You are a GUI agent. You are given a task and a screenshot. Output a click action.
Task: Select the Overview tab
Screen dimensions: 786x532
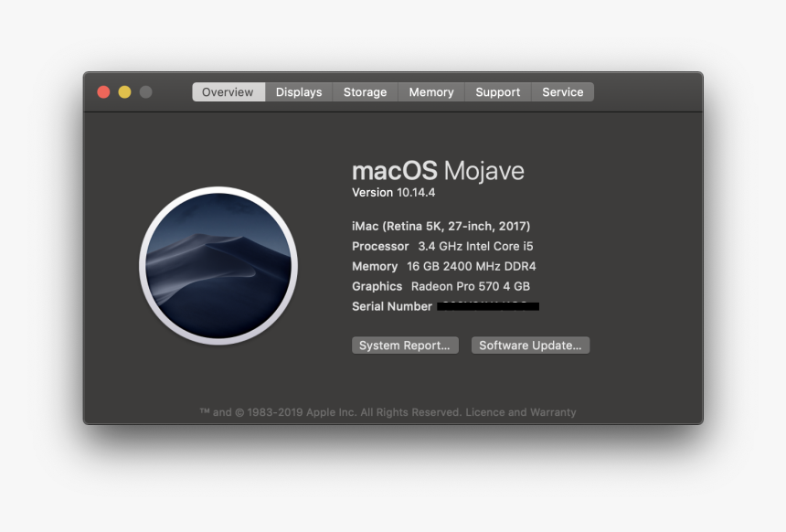pos(228,92)
